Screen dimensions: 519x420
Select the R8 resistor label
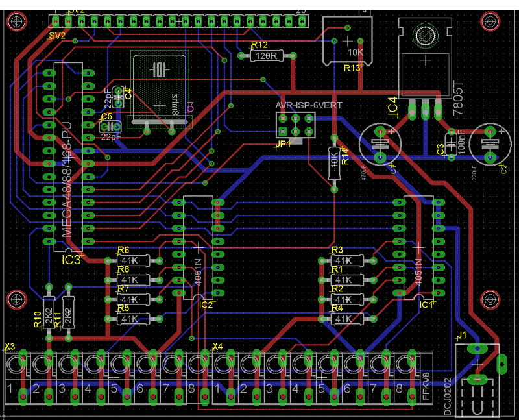pos(123,269)
